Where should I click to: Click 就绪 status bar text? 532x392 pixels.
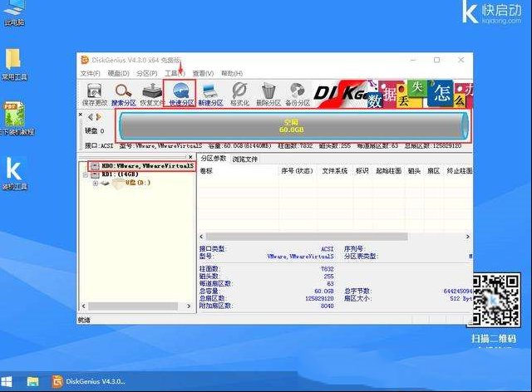coord(84,320)
